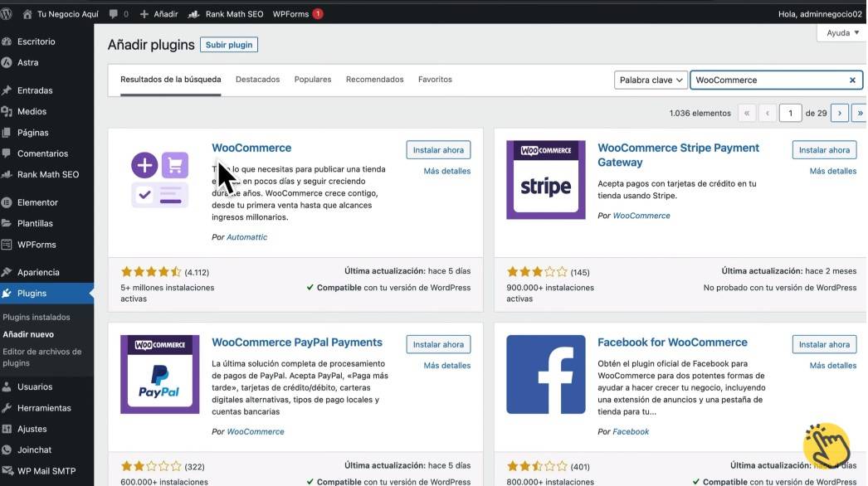The width and height of the screenshot is (868, 486).
Task: Click the WP Mail SMTP envelope icon
Action: coord(7,471)
